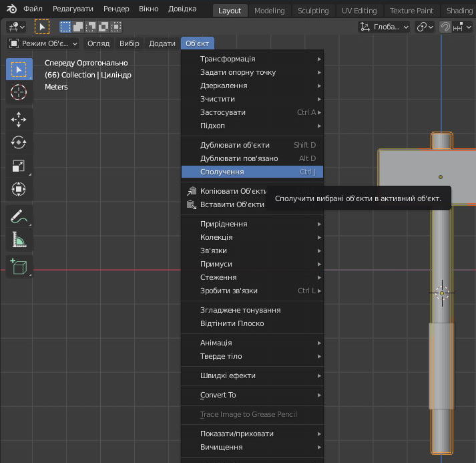Click the Blender logo icon
The image size is (476, 463).
(x=11, y=9)
